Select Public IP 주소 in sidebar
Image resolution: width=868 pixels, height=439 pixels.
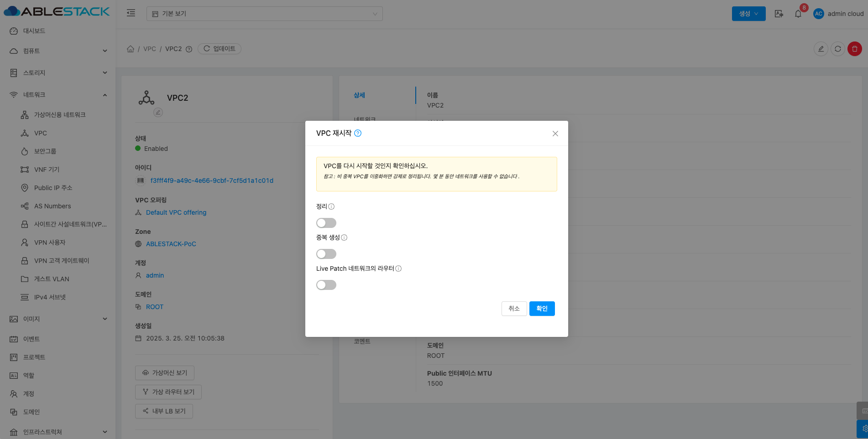click(53, 188)
